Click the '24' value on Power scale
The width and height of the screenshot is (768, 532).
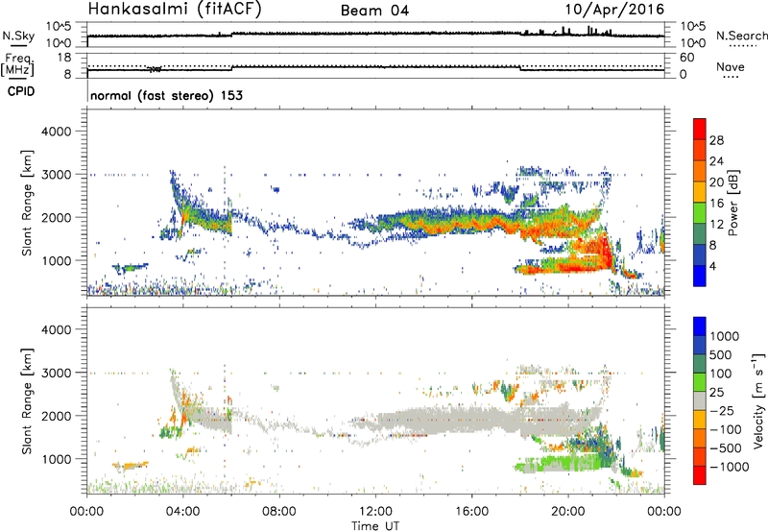click(716, 161)
